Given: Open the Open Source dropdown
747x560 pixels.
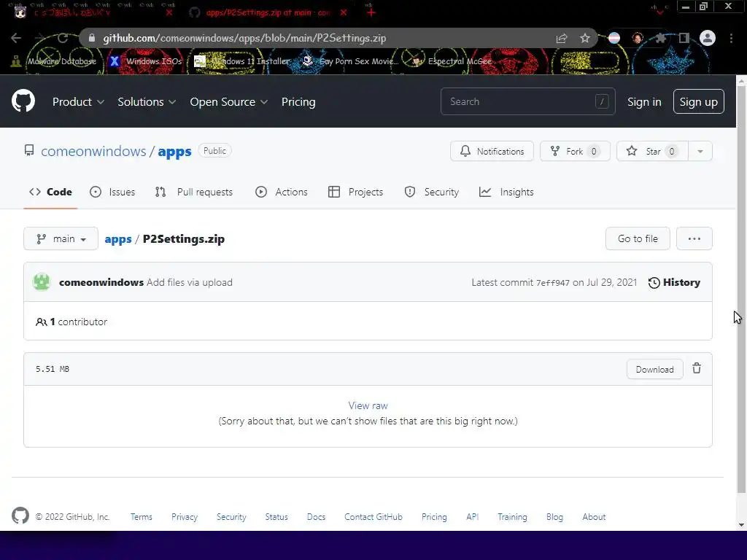Looking at the screenshot, I should point(228,102).
